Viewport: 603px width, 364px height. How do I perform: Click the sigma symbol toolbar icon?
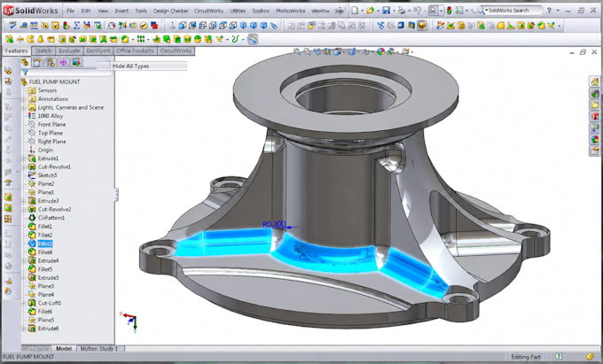coord(76,26)
